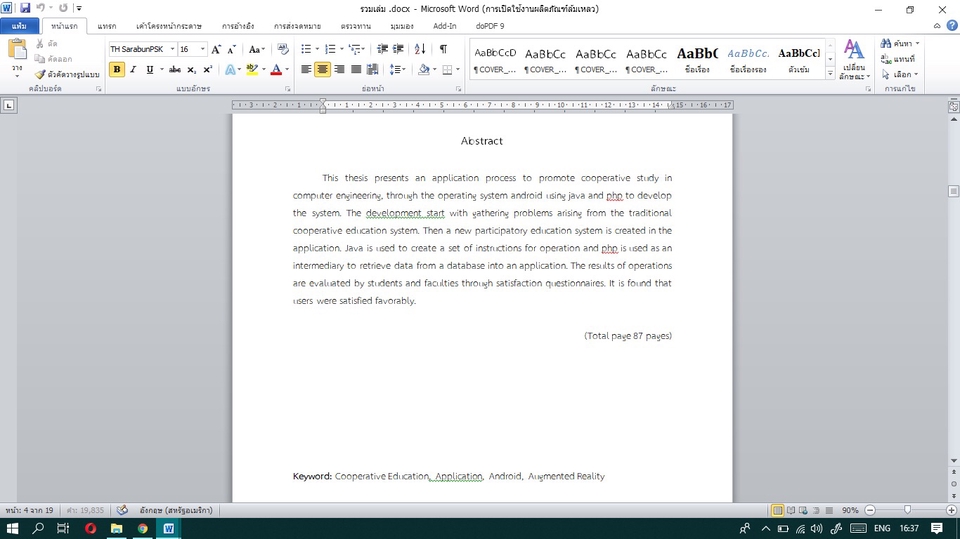The width and height of the screenshot is (960, 539).
Task: Toggle Superscript formatting
Action: click(x=208, y=69)
